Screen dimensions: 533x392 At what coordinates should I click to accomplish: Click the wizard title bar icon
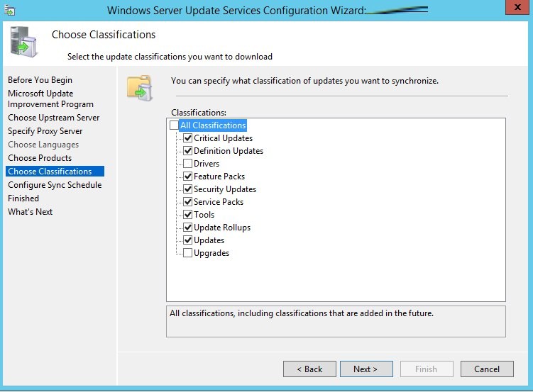(11, 10)
